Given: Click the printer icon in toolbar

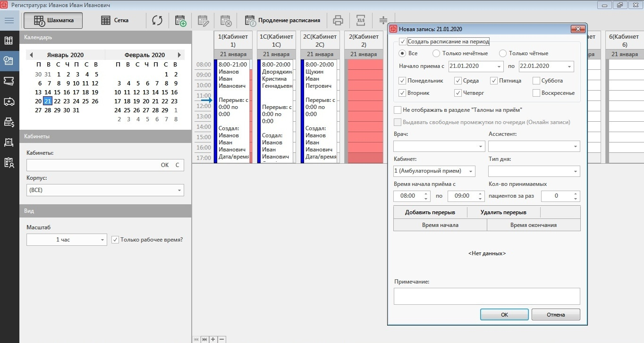Looking at the screenshot, I should [x=338, y=20].
